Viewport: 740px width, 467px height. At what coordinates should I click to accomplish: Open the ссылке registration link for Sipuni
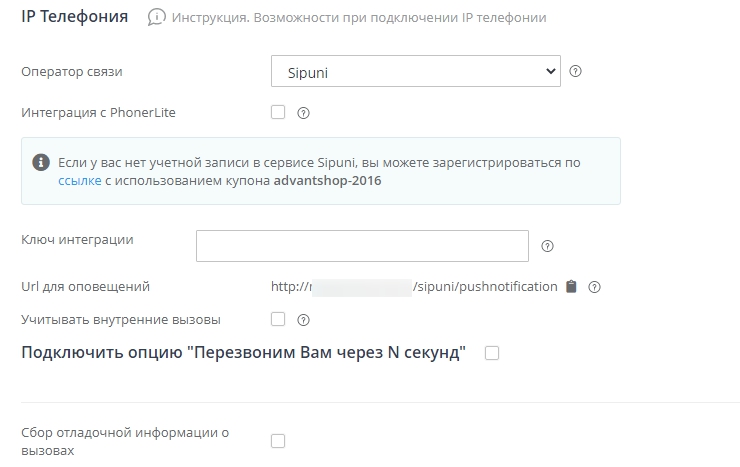pos(80,181)
